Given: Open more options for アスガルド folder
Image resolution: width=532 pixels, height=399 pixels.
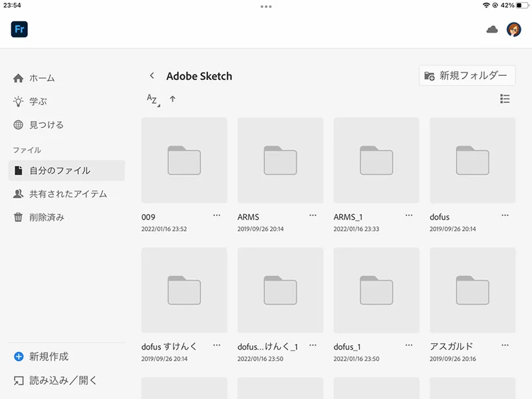Looking at the screenshot, I should pyautogui.click(x=505, y=345).
